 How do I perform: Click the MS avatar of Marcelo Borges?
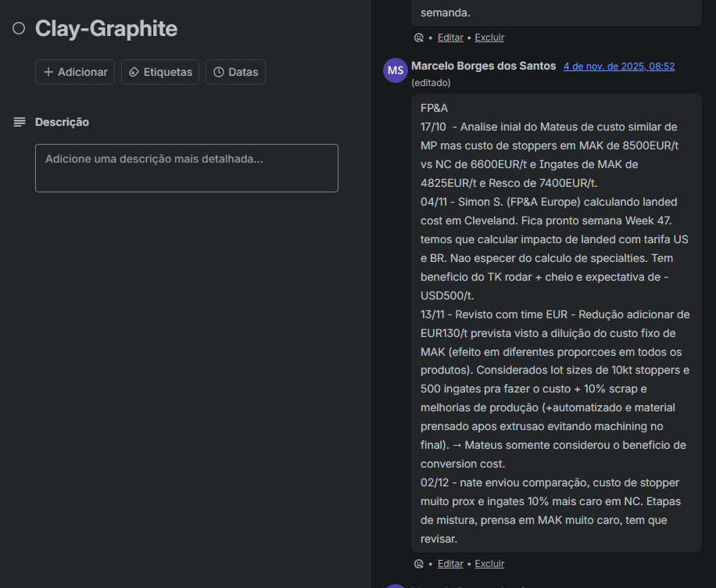coord(396,70)
